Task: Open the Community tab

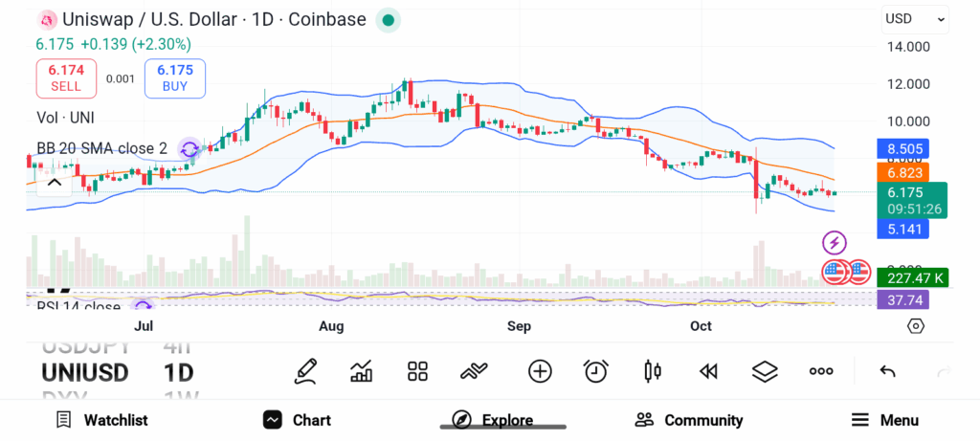Action: (x=689, y=420)
